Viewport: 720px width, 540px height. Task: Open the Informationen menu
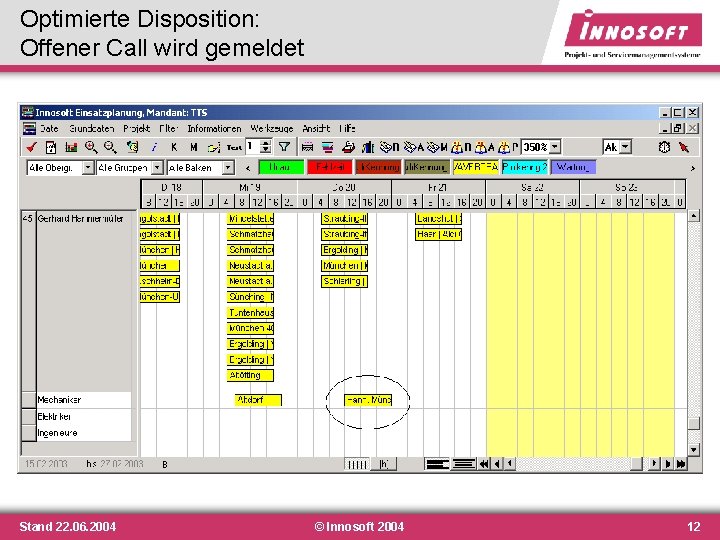pyautogui.click(x=214, y=129)
